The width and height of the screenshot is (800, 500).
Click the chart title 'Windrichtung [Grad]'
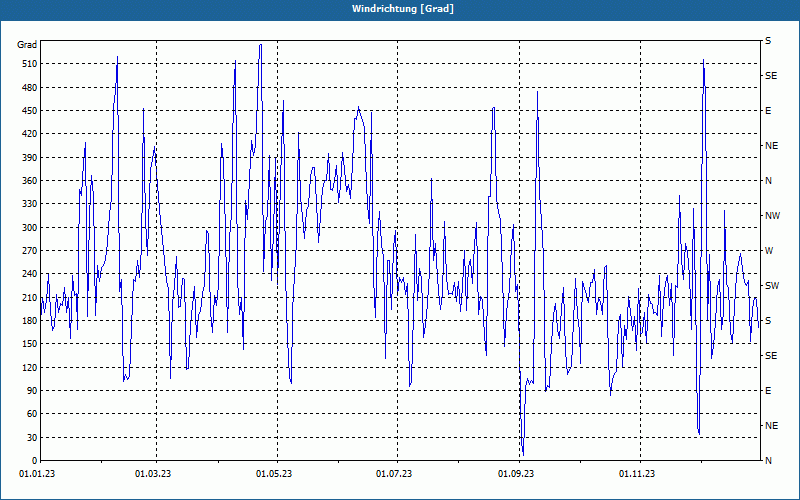point(403,9)
